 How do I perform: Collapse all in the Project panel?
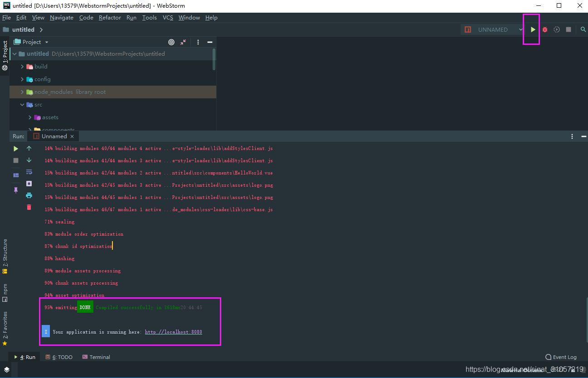tap(183, 42)
